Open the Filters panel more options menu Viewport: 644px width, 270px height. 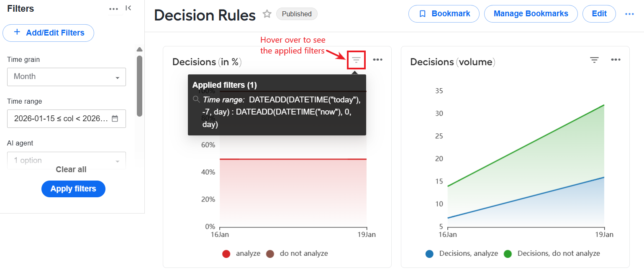tap(113, 8)
